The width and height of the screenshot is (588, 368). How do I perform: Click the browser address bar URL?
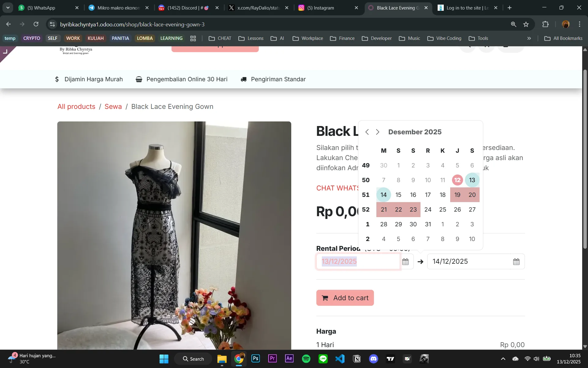132,24
